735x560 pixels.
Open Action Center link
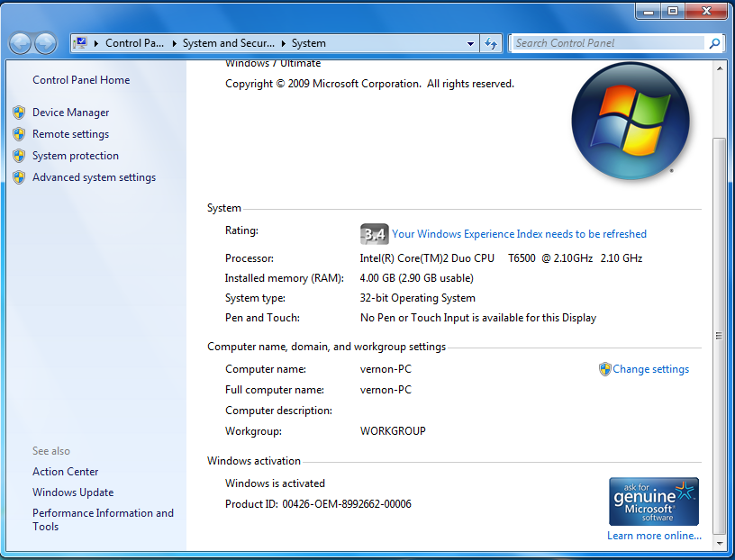tap(65, 472)
